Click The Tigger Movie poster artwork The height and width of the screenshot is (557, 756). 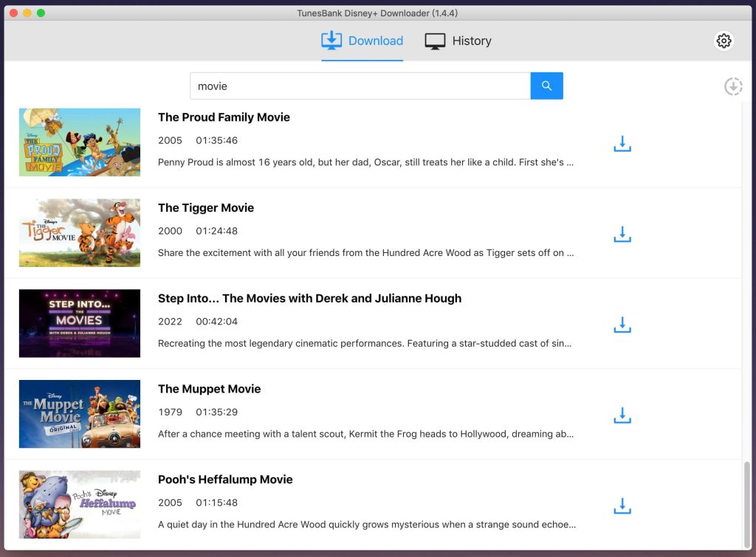[80, 233]
